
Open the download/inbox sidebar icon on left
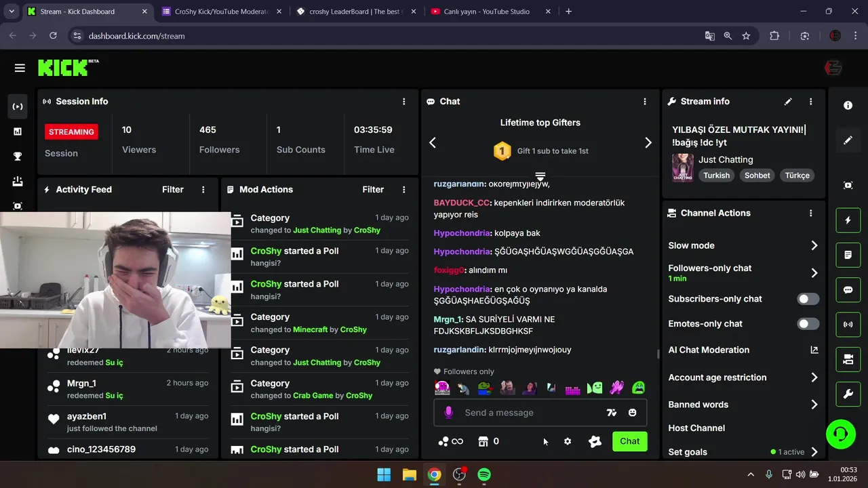[18, 181]
